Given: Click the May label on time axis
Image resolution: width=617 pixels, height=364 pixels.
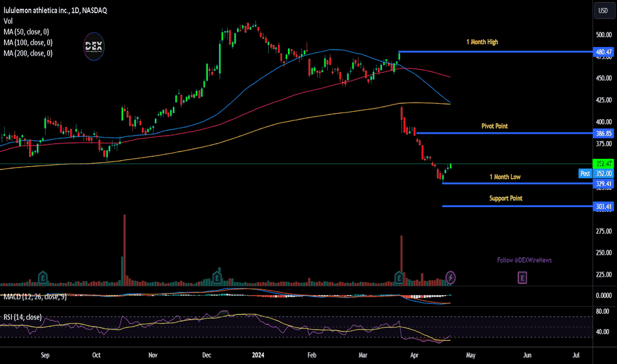Looking at the screenshot, I should [x=471, y=355].
